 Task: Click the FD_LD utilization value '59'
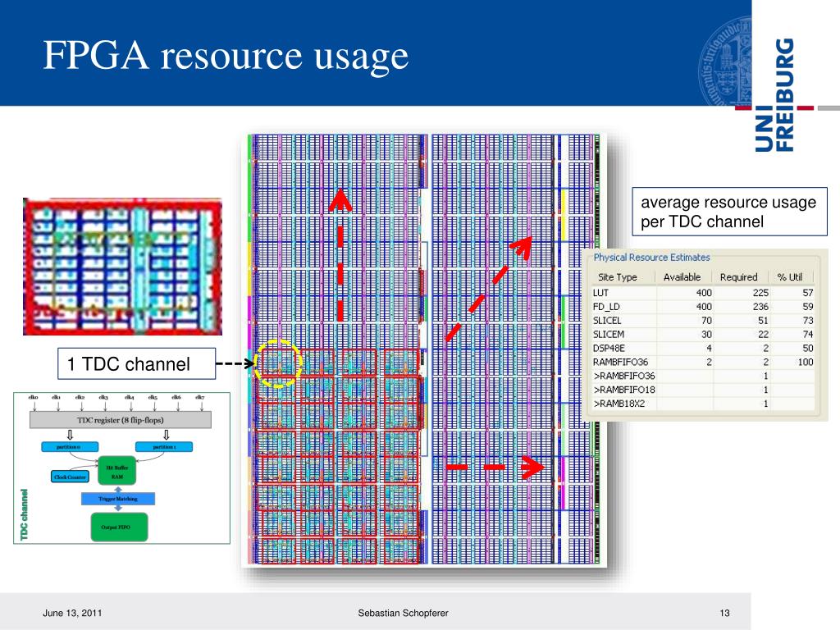pos(808,307)
